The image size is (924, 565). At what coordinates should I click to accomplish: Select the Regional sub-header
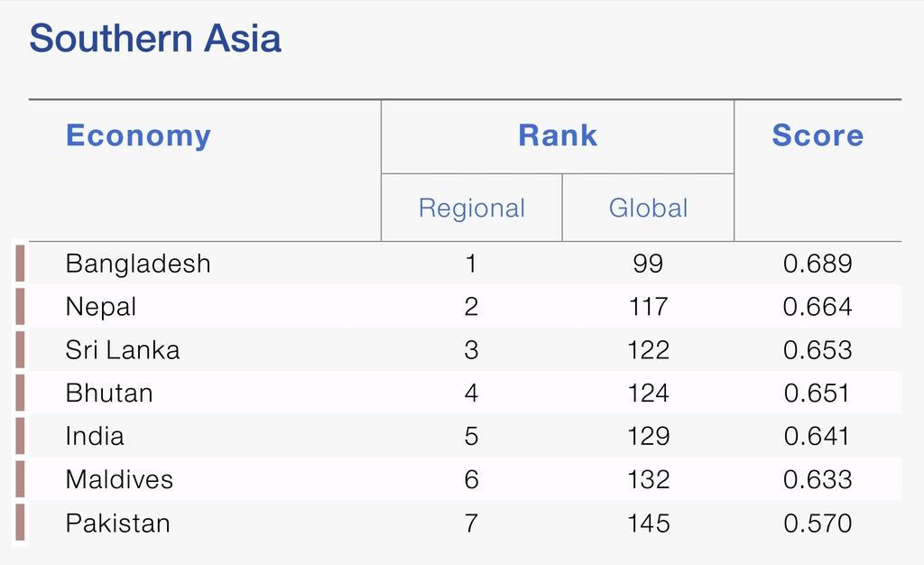click(471, 208)
